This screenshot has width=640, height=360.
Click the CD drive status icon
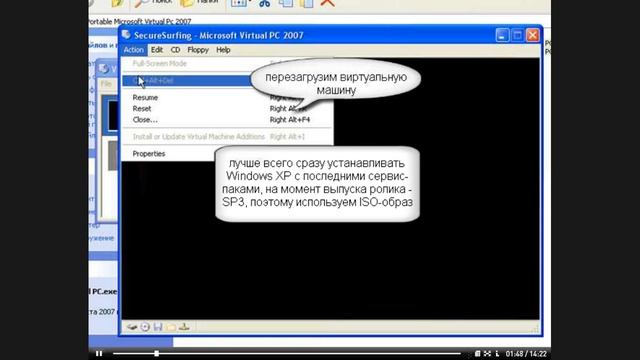(x=145, y=327)
